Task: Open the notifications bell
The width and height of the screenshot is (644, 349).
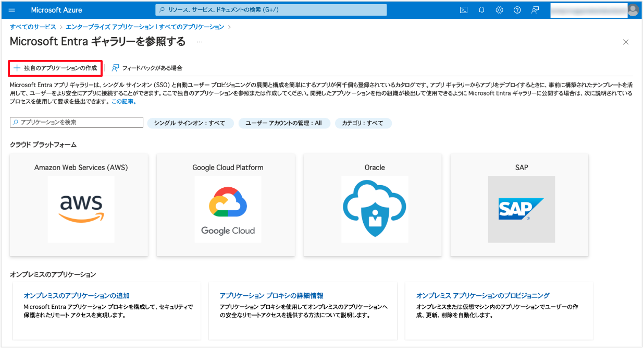Action: pyautogui.click(x=481, y=10)
